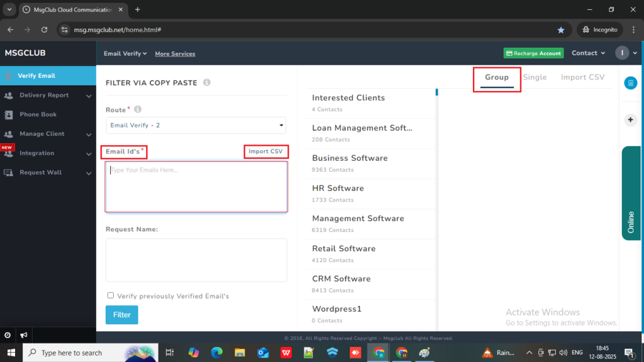Click the Integration sidebar icon
The width and height of the screenshot is (644, 362).
point(8,154)
